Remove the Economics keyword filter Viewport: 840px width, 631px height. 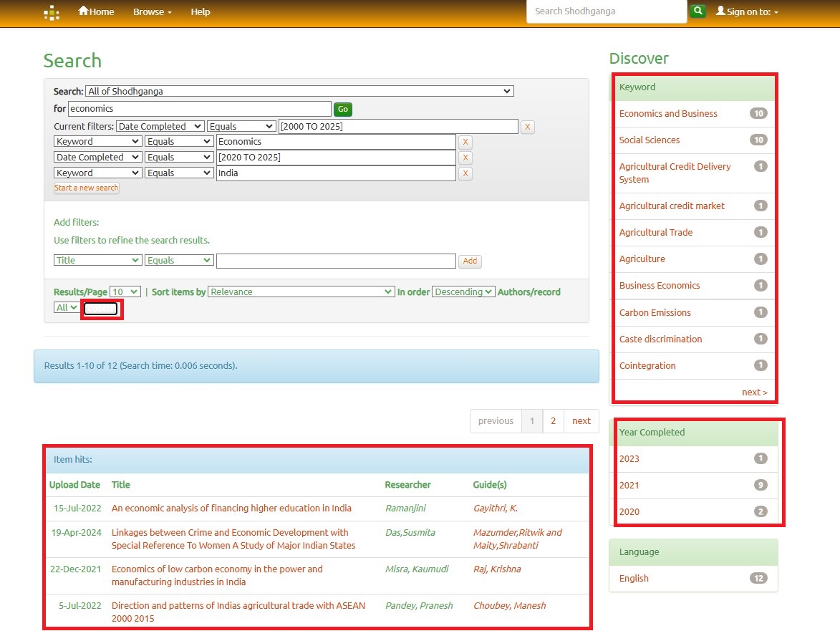465,142
